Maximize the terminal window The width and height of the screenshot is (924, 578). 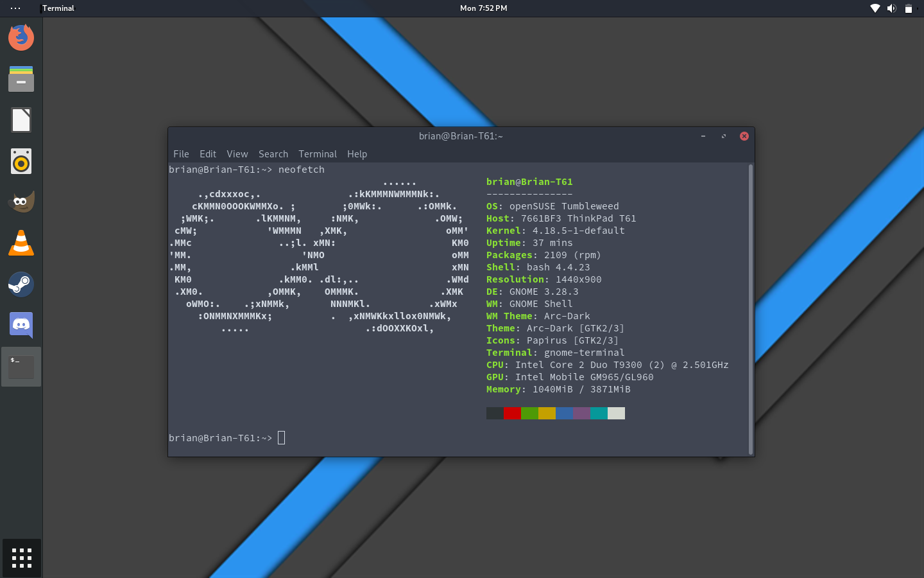[724, 136]
